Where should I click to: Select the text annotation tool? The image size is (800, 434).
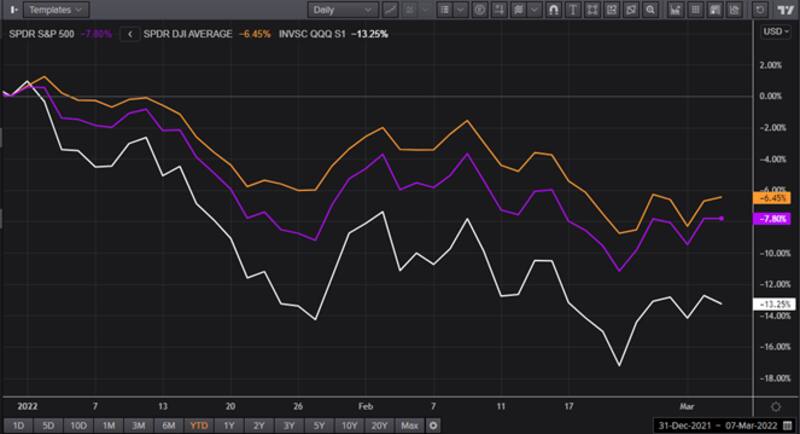[x=571, y=9]
